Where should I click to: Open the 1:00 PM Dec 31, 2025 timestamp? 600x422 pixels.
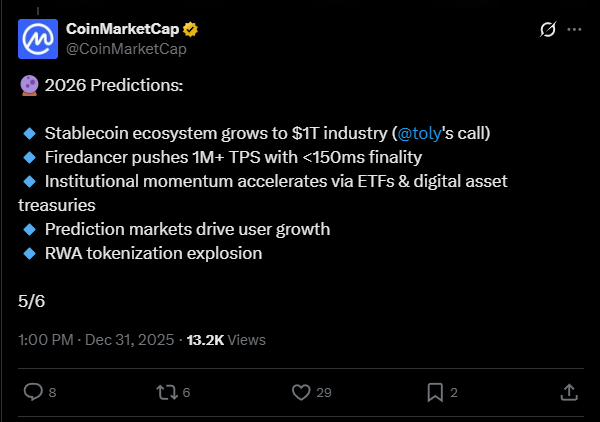(96, 340)
